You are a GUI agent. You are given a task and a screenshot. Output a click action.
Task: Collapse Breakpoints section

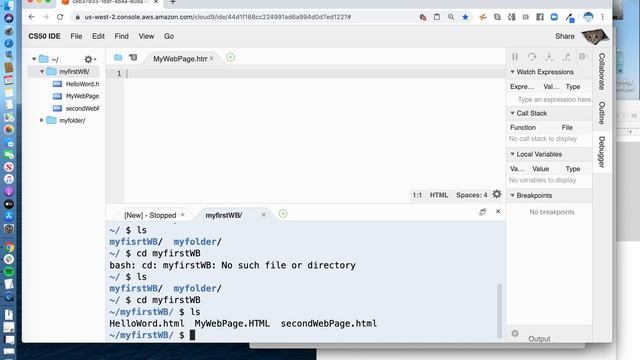click(x=513, y=196)
